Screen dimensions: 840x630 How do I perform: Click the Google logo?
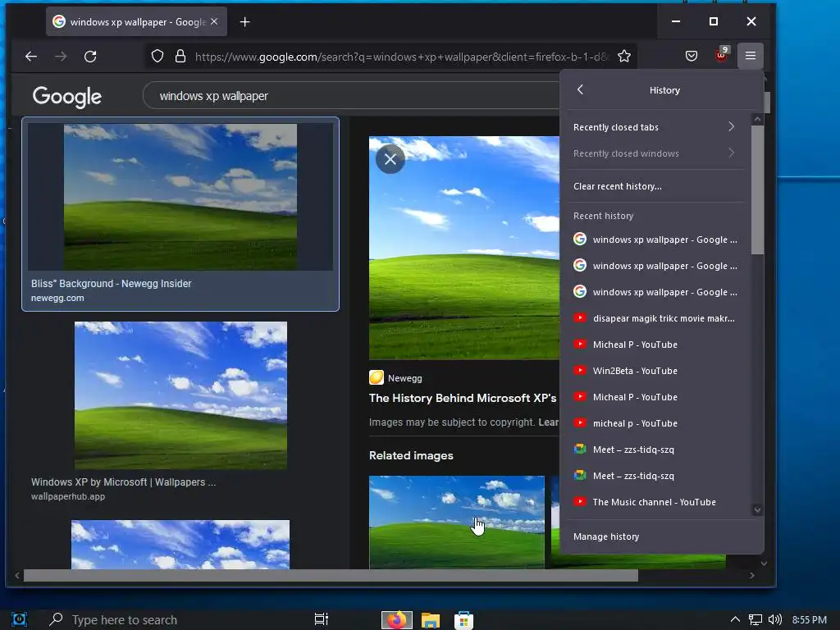coord(67,97)
